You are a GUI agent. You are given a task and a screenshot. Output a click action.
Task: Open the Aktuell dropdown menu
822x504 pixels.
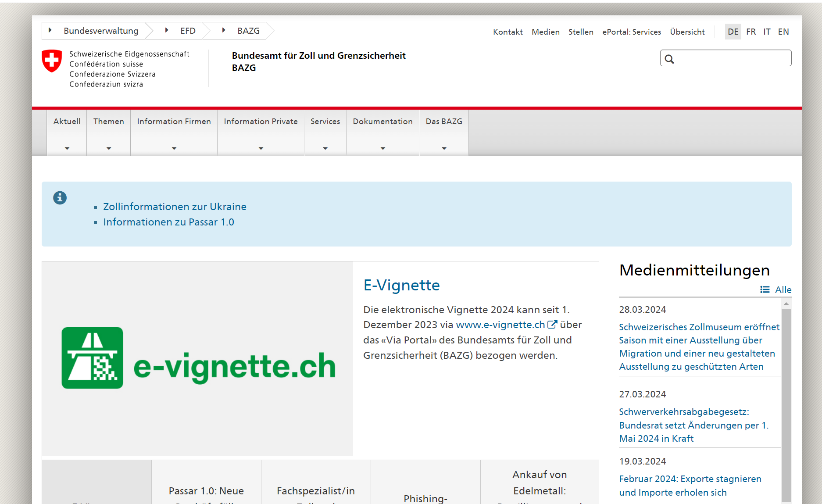[x=67, y=132]
